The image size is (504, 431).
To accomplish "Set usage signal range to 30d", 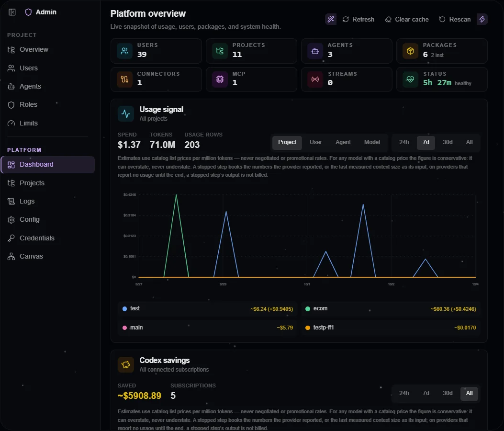I will point(448,143).
